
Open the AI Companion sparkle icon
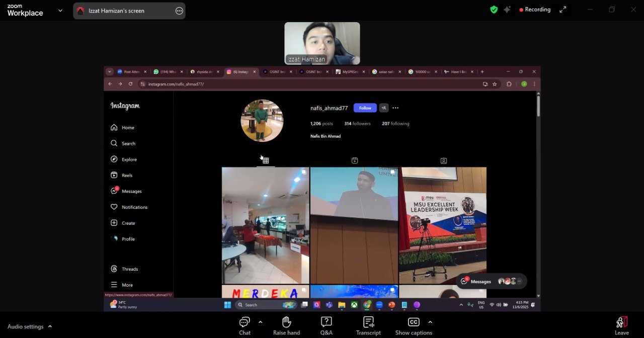tap(507, 10)
